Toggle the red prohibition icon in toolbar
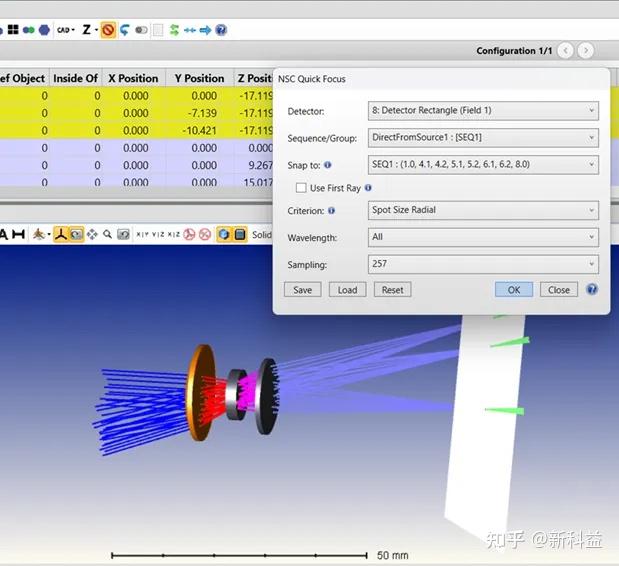This screenshot has width=619, height=566. tap(108, 30)
